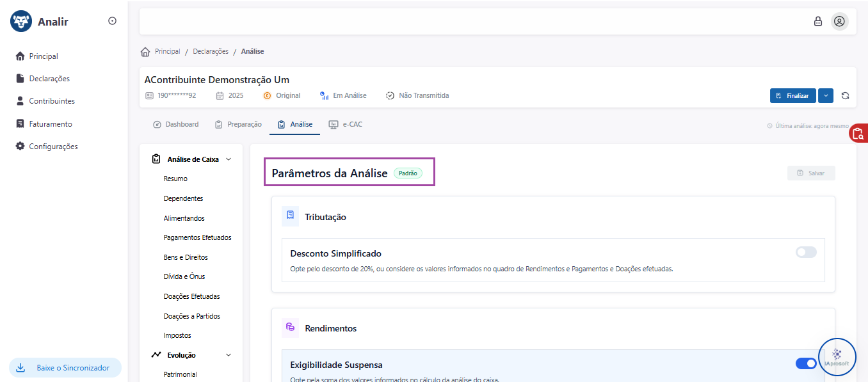Viewport: 868px width, 382px height.
Task: Go to Declarações breadcrumb link
Action: (x=211, y=51)
